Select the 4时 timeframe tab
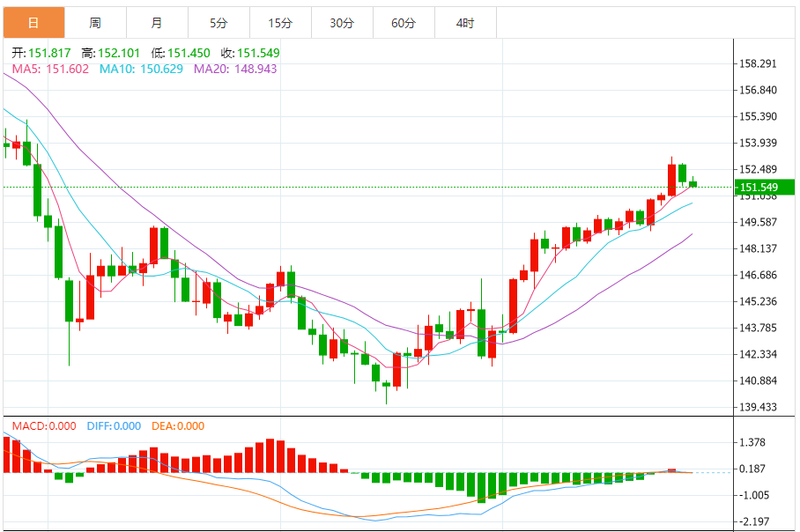Viewport: 800px width, 532px height. 466,22
